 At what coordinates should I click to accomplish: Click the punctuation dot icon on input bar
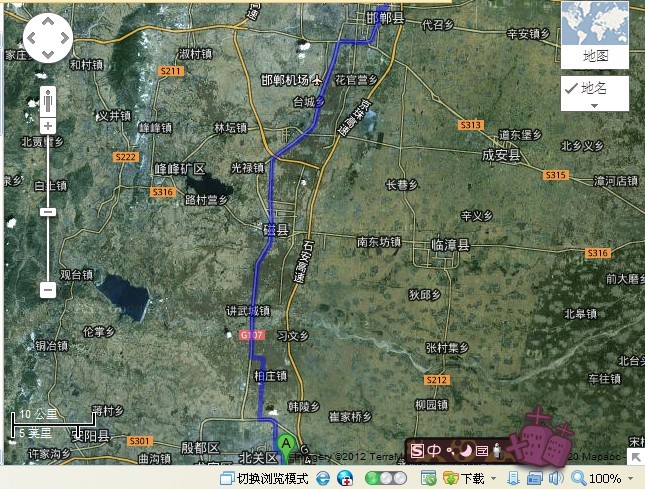(x=452, y=451)
